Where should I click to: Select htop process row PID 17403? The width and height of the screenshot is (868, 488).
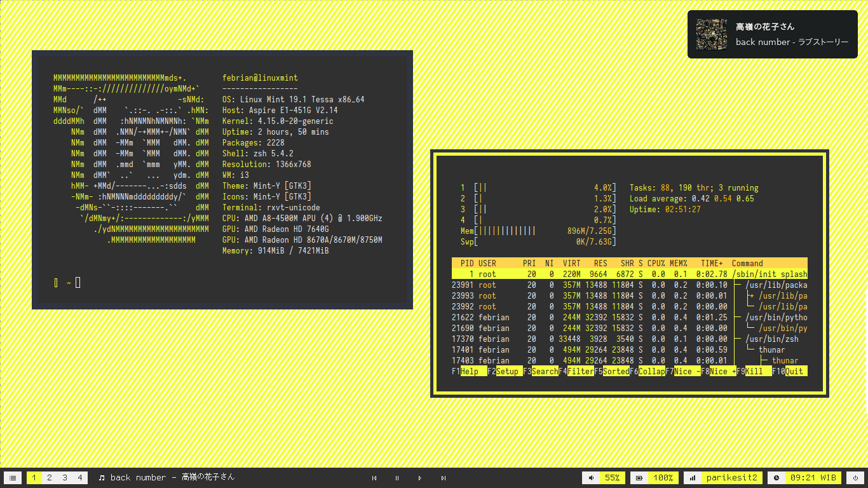pos(630,360)
